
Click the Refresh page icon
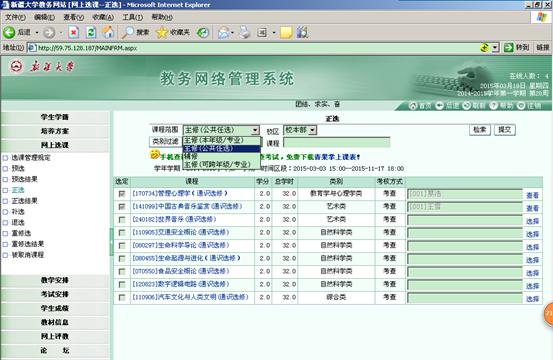pyautogui.click(x=91, y=33)
